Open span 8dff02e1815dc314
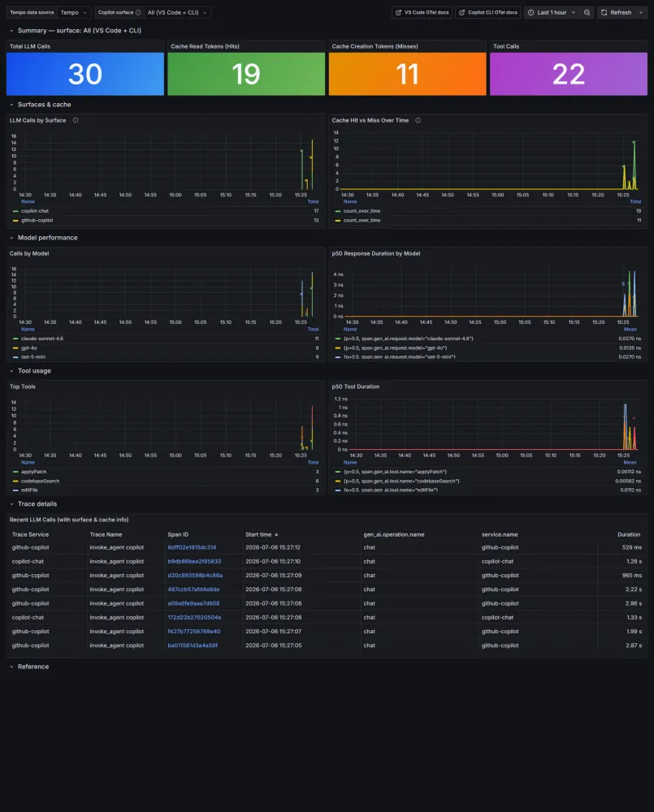 (192, 547)
